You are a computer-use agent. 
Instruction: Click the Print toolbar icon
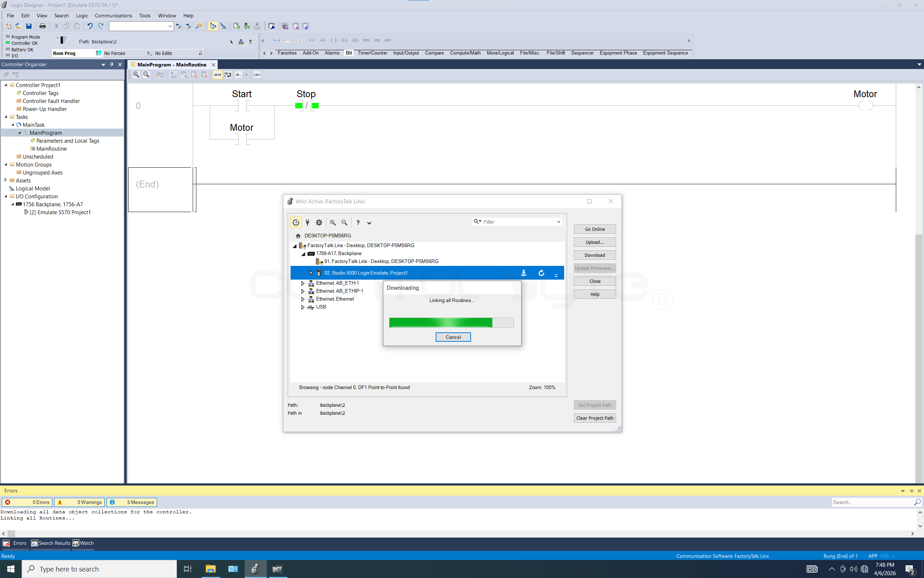42,26
